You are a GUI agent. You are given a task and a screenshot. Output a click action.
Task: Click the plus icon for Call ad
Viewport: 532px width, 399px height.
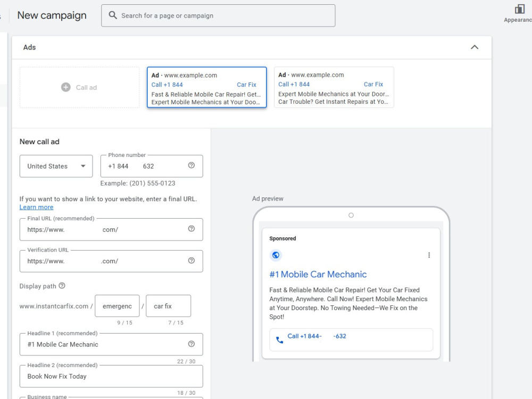[x=66, y=87]
